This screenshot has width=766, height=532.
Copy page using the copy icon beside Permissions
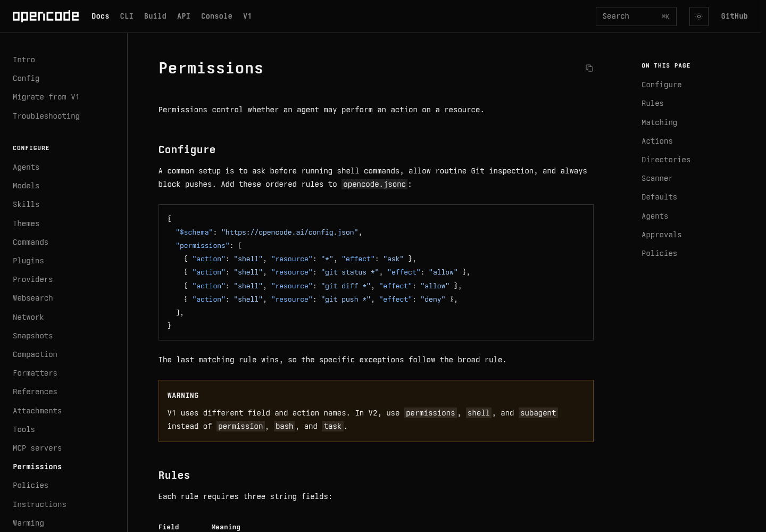[x=589, y=68]
